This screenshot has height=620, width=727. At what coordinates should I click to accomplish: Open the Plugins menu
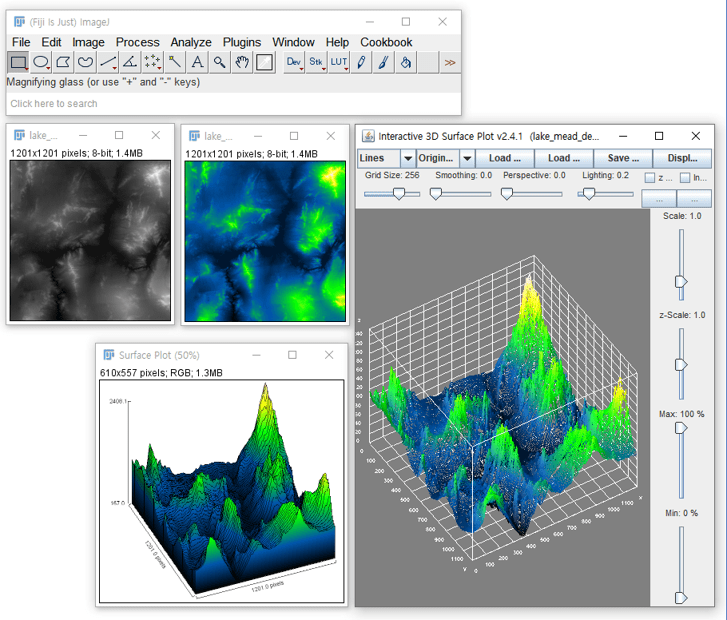(x=242, y=42)
